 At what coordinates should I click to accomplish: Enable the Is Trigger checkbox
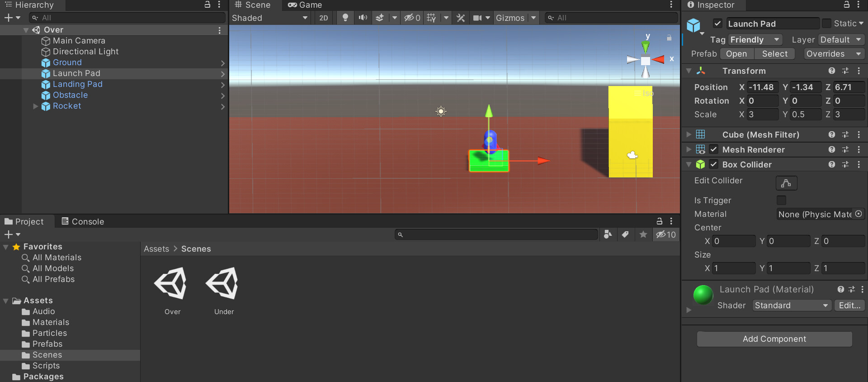click(781, 200)
